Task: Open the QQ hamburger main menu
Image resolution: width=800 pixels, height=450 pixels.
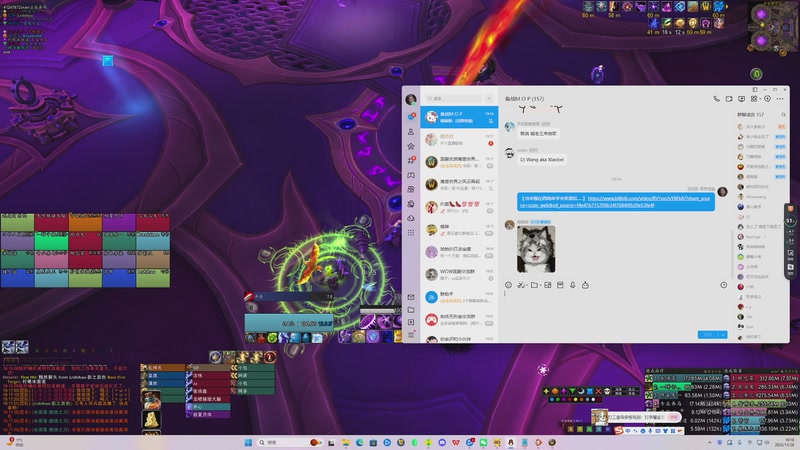Action: pyautogui.click(x=411, y=335)
